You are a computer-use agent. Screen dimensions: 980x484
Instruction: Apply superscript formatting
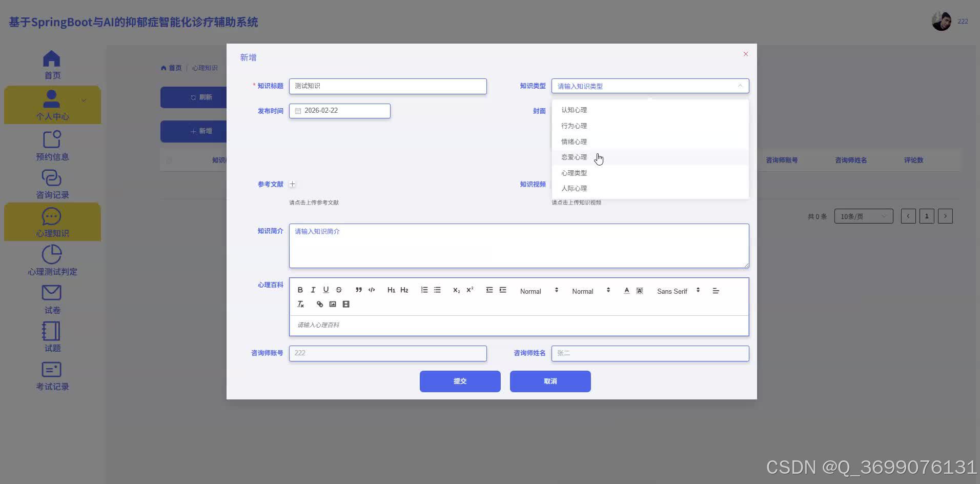[470, 290]
